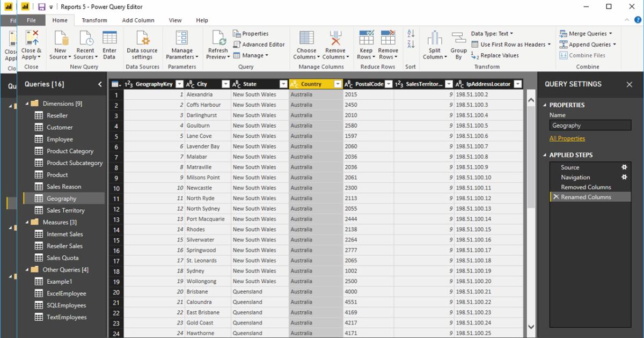
Task: Click the gear icon beside the Navigation step
Action: [624, 177]
